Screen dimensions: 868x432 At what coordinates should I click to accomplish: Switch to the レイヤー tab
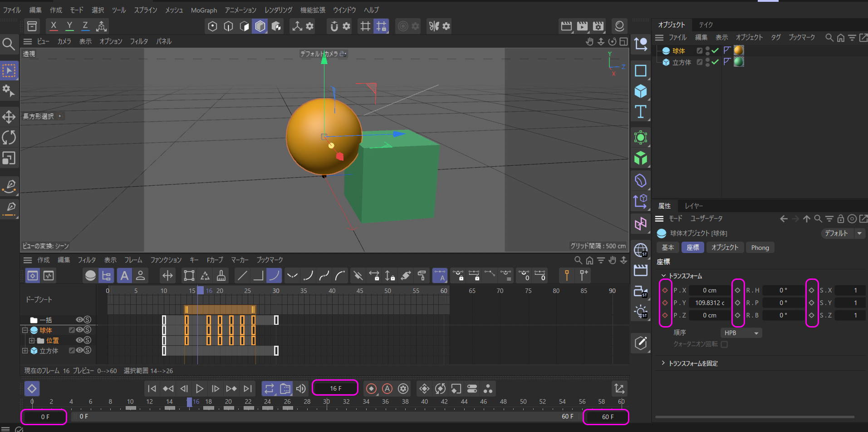pyautogui.click(x=693, y=206)
